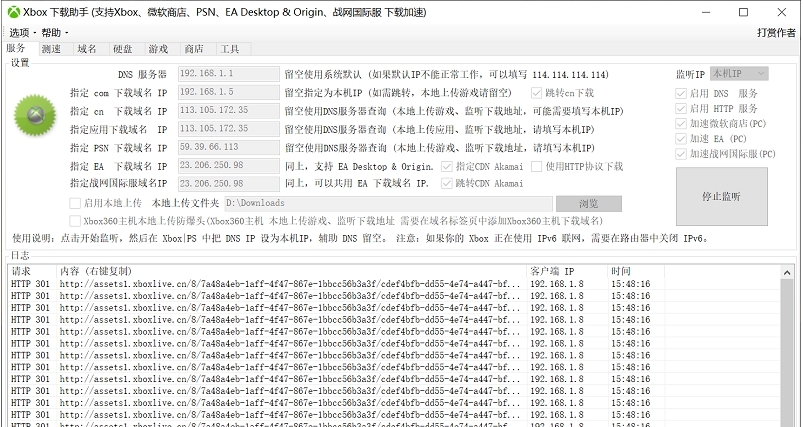Click 打赏作者 link
Viewport: 803px width, 427px height.
point(776,33)
